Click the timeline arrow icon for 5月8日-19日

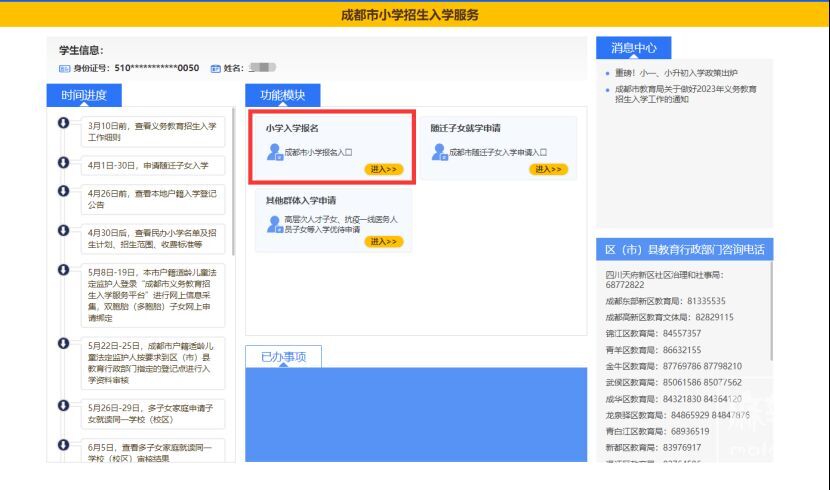(64, 271)
